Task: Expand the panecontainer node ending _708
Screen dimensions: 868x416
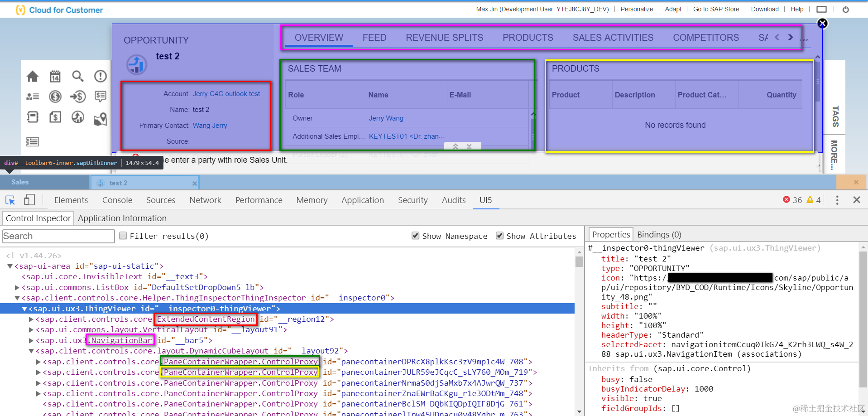Action: pos(38,362)
